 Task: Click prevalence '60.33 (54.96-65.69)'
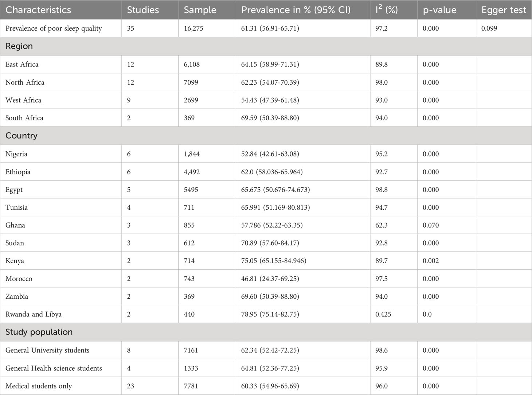[x=270, y=386]
